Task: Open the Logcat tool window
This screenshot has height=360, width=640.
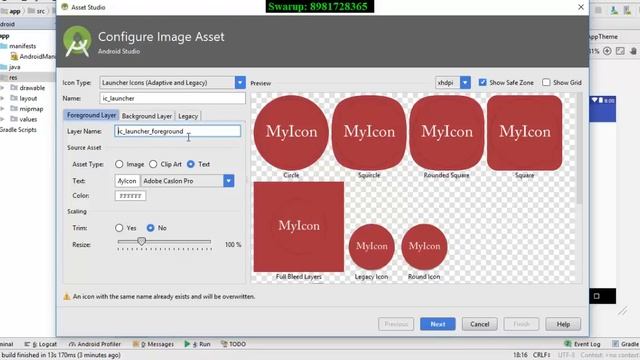Action: click(41, 344)
